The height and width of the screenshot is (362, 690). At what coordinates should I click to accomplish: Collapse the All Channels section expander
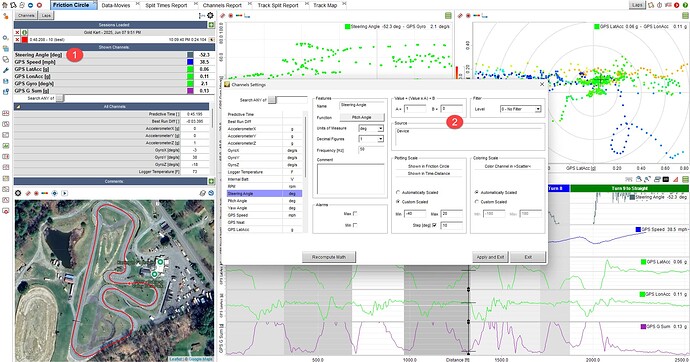18,106
